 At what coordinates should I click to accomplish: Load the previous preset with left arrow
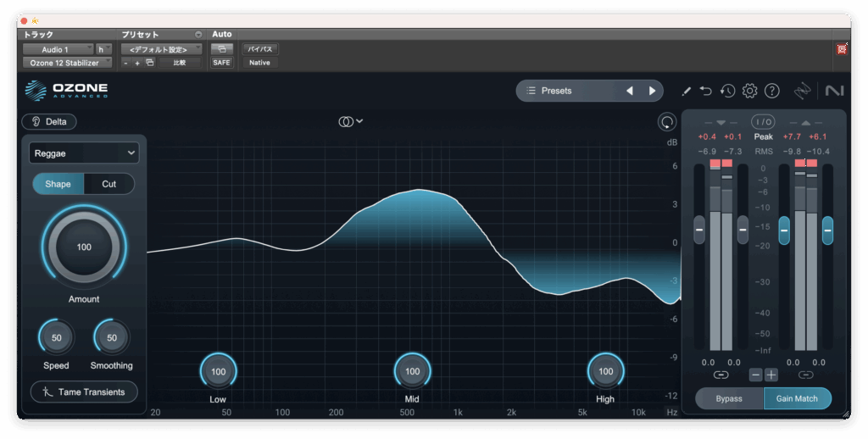(629, 91)
